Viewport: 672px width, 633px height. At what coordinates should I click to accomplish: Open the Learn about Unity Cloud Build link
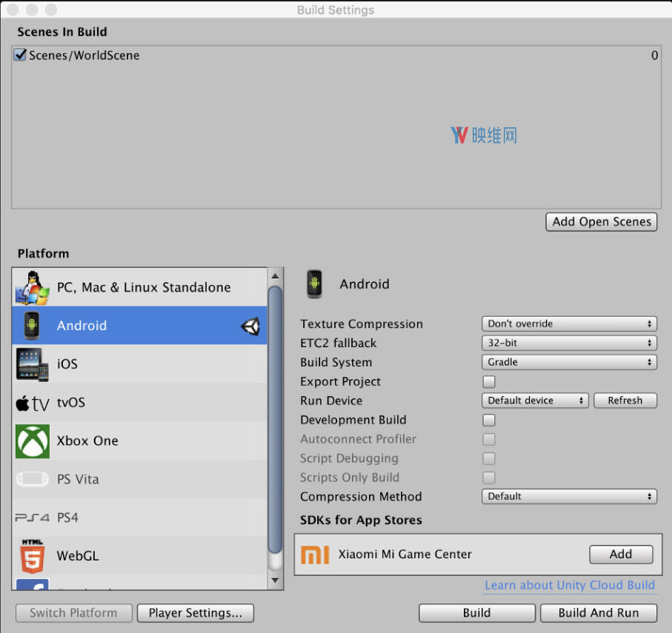tap(569, 586)
